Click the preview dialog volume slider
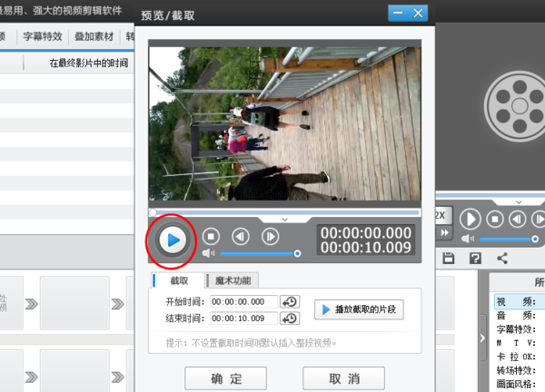This screenshot has width=545, height=392. (x=260, y=253)
